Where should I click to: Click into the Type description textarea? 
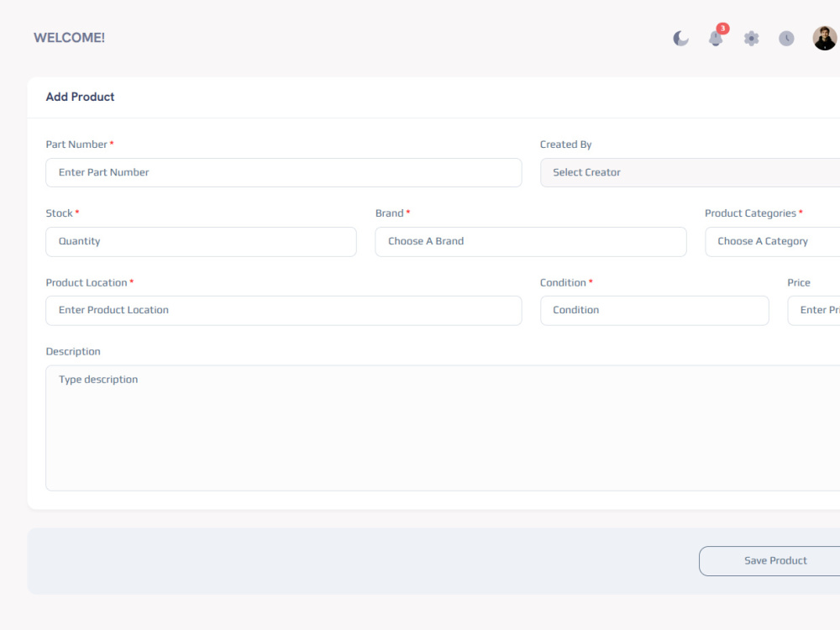[443, 428]
